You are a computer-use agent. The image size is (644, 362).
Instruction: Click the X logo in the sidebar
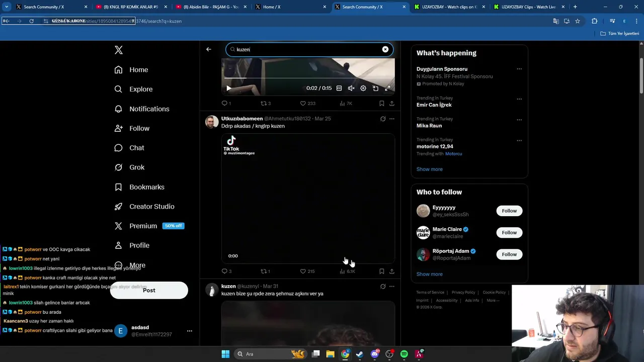click(x=119, y=50)
